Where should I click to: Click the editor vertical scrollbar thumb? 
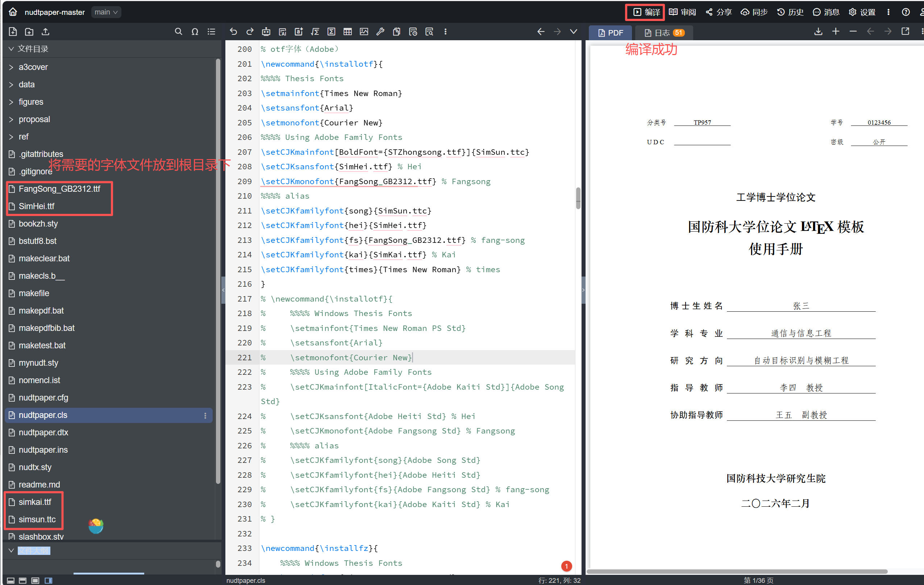click(x=578, y=198)
